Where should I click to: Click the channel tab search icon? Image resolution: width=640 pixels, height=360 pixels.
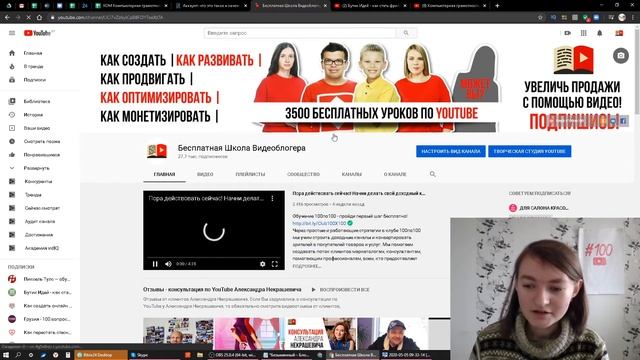pos(433,174)
